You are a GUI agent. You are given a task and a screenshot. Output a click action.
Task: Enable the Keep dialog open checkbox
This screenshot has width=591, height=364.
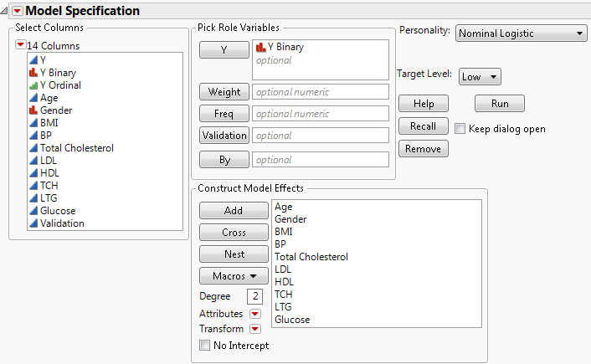(x=460, y=129)
